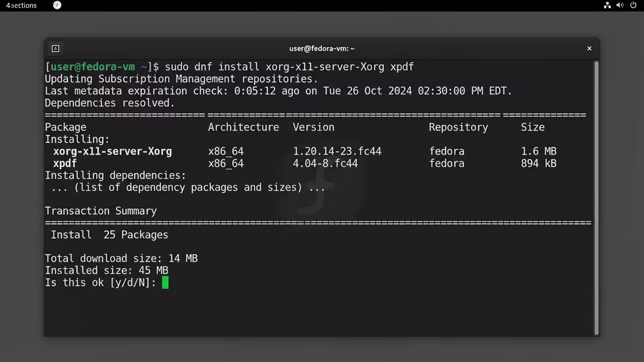Open the network status icon in top bar
The height and width of the screenshot is (362, 644).
click(x=607, y=5)
